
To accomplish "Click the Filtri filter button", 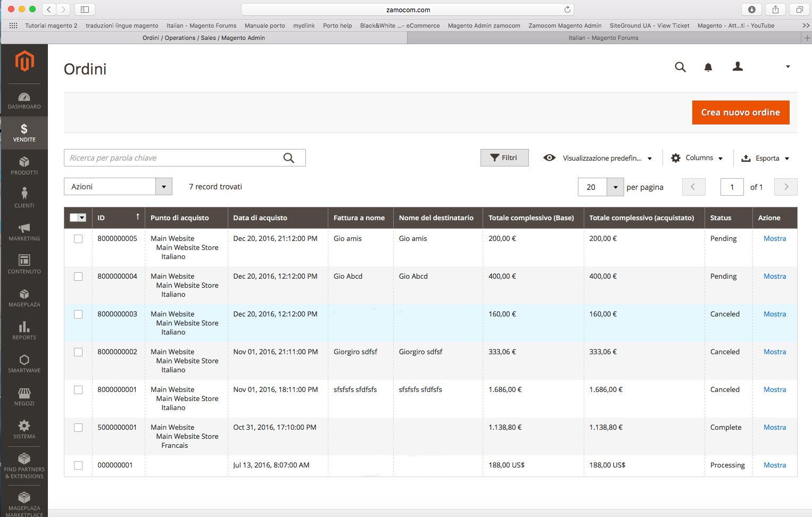I will (504, 157).
